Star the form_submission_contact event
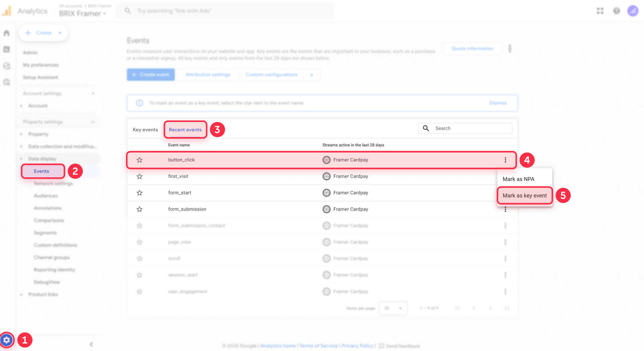Viewport: 644px width, 351px height. [x=140, y=226]
